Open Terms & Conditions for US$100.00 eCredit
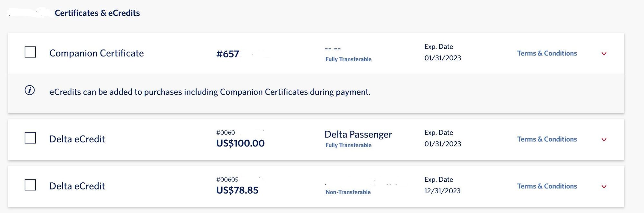644x213 pixels. coord(547,139)
